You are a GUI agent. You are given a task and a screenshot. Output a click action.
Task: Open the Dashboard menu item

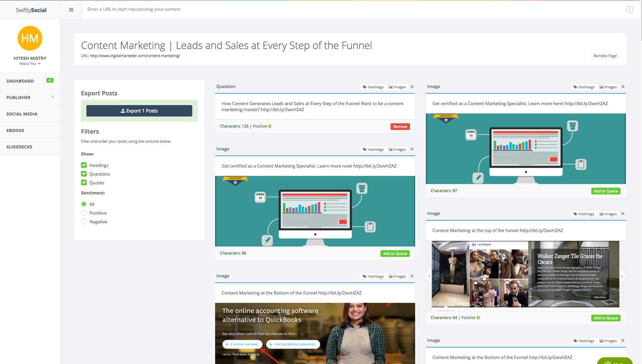[x=30, y=81]
